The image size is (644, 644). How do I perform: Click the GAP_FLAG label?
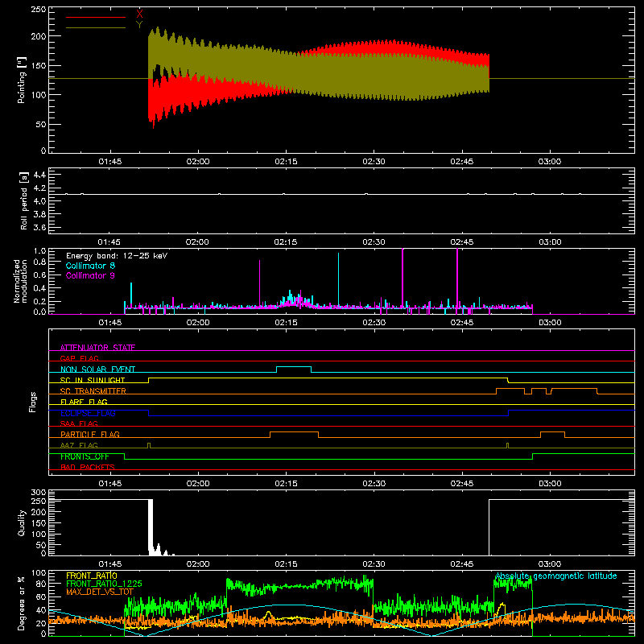tap(80, 358)
